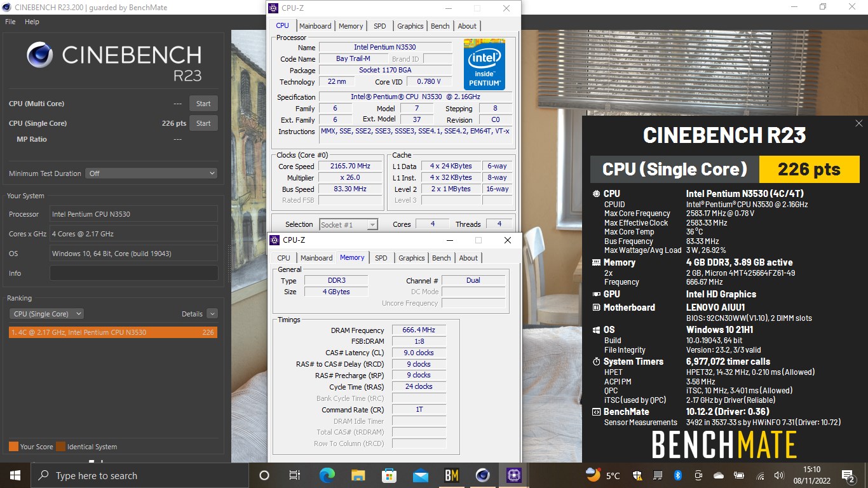Open Microsoft Store from the taskbar
The height and width of the screenshot is (488, 868).
click(x=389, y=475)
